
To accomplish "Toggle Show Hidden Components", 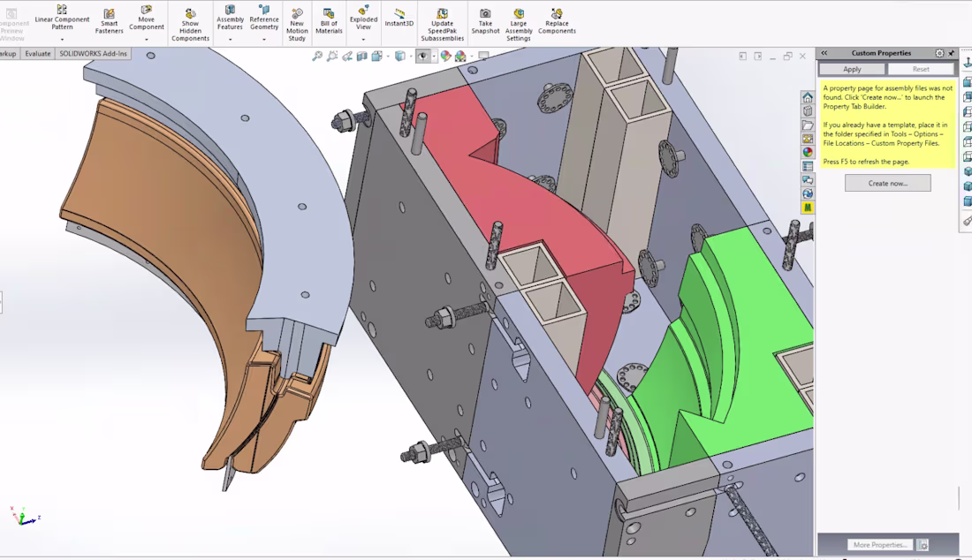I will click(x=190, y=25).
